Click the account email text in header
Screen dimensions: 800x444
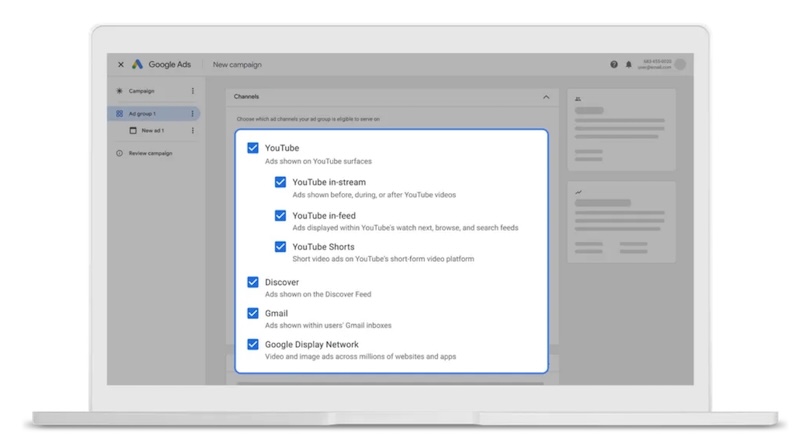(x=655, y=67)
